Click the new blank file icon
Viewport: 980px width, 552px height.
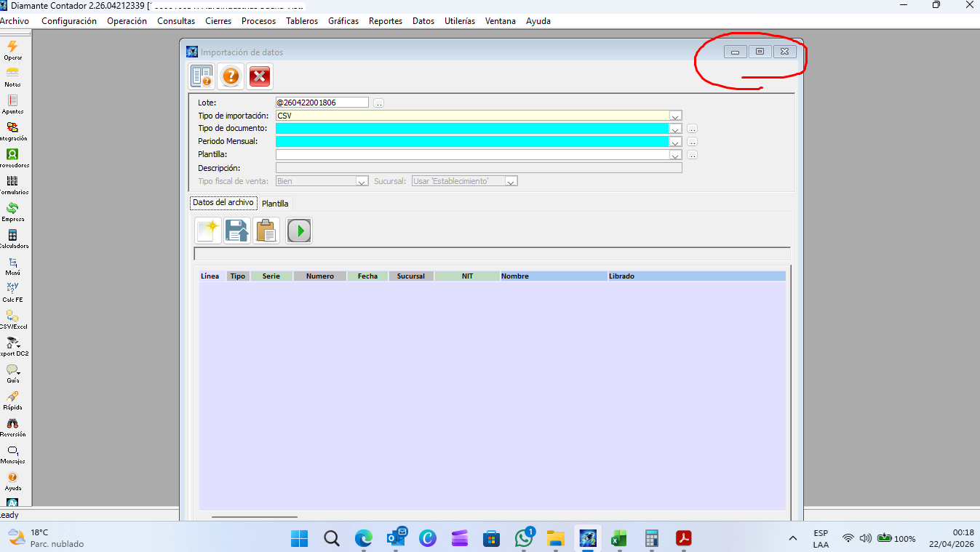click(x=208, y=231)
